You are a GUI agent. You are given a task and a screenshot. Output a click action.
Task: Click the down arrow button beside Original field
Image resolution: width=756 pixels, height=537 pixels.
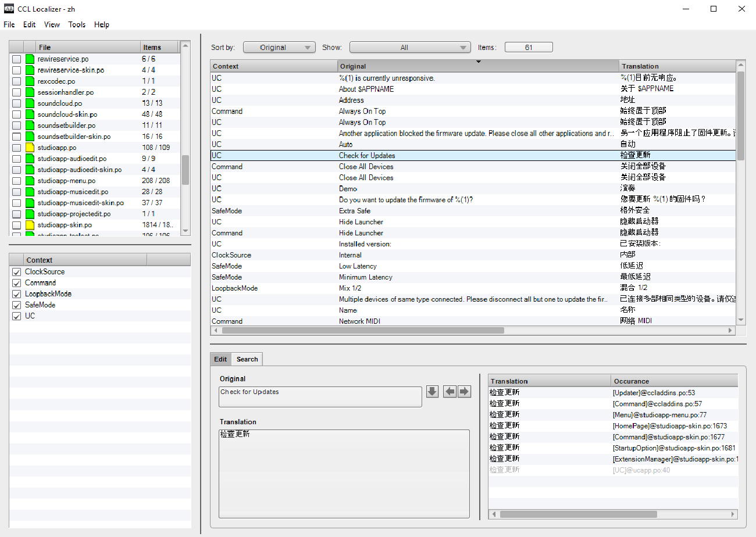pos(432,392)
